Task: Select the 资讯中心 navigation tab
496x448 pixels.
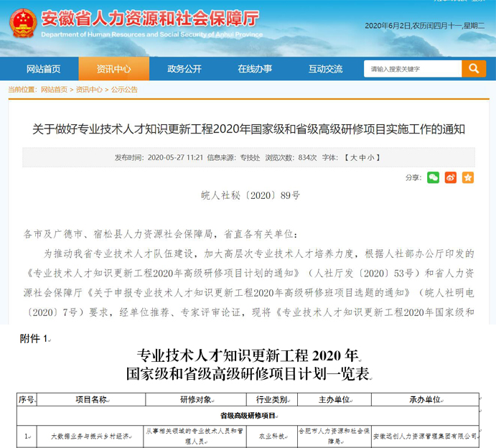Action: pos(113,69)
